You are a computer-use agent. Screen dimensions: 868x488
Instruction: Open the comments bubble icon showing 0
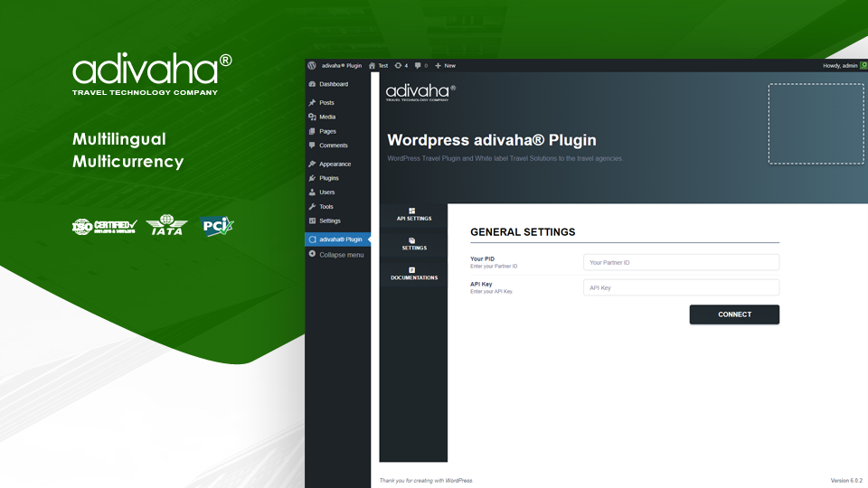[420, 65]
